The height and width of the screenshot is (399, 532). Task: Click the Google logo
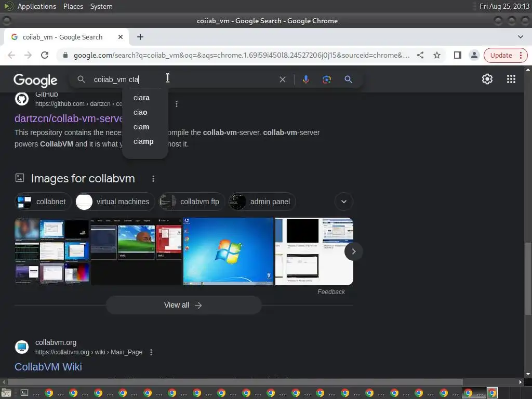pyautogui.click(x=35, y=81)
